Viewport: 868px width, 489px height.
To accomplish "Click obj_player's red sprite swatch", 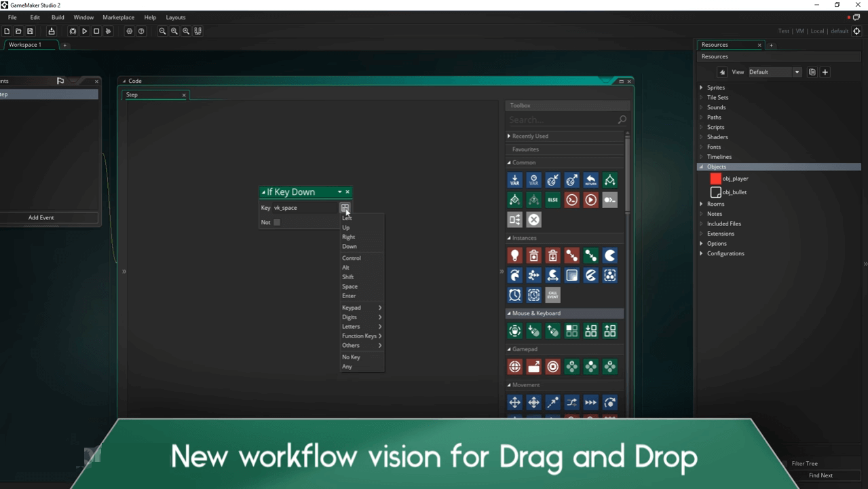I will [715, 178].
